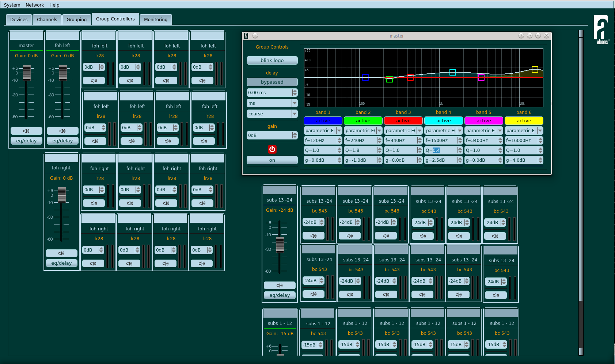Click the blink logo button
The width and height of the screenshot is (615, 364).
[272, 60]
